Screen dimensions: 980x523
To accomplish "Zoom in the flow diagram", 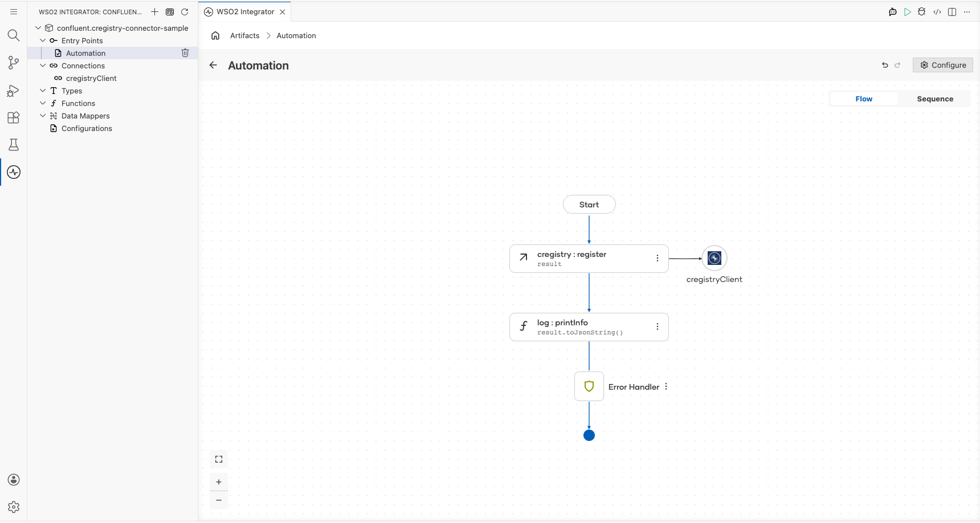I will tap(219, 482).
